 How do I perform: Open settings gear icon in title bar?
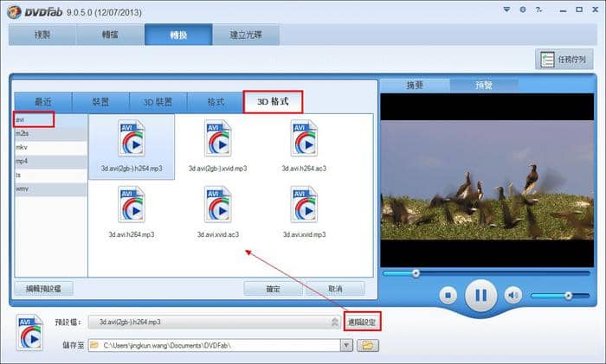[523, 10]
